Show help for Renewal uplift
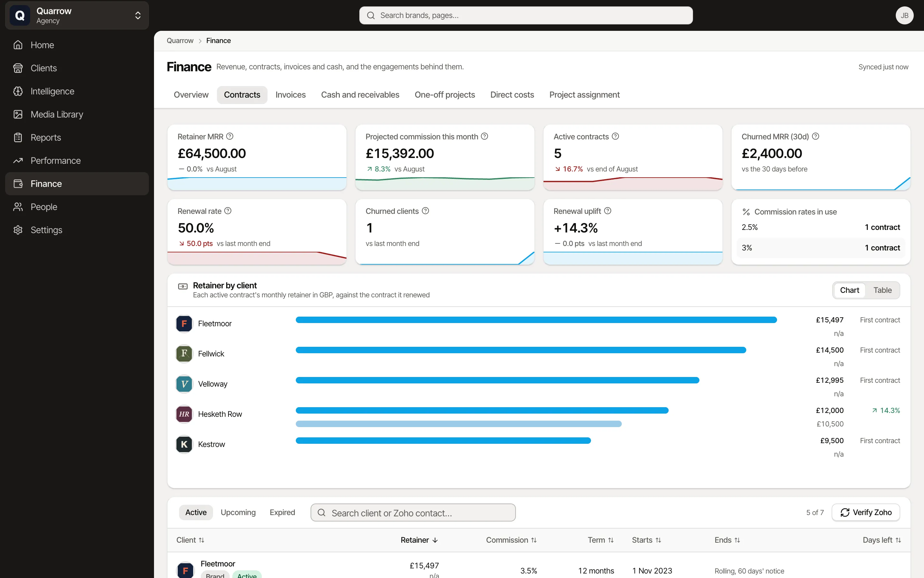This screenshot has height=578, width=924. (607, 211)
